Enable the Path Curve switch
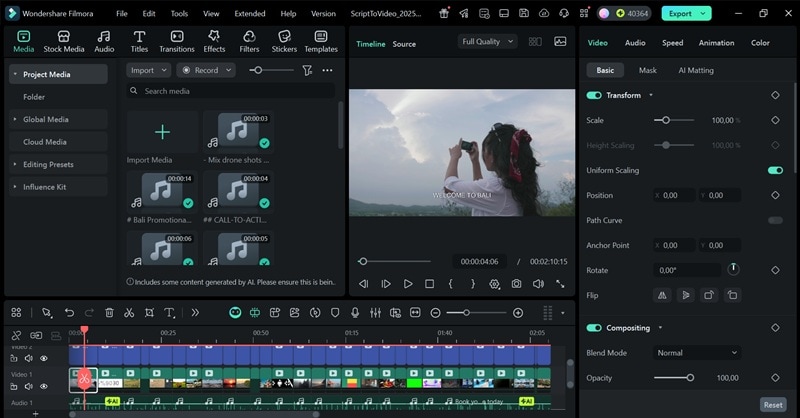Screen dimensions: 800x418 (x=775, y=220)
